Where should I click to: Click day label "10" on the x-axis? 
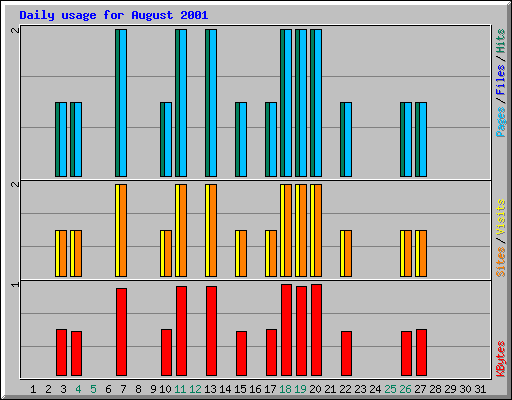[x=165, y=389]
